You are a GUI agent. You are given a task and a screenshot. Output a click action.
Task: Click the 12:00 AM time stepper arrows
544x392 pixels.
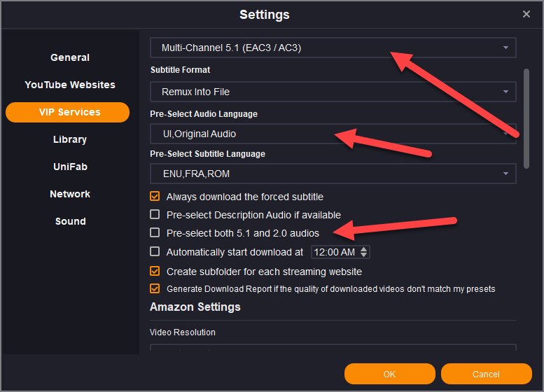pos(364,252)
